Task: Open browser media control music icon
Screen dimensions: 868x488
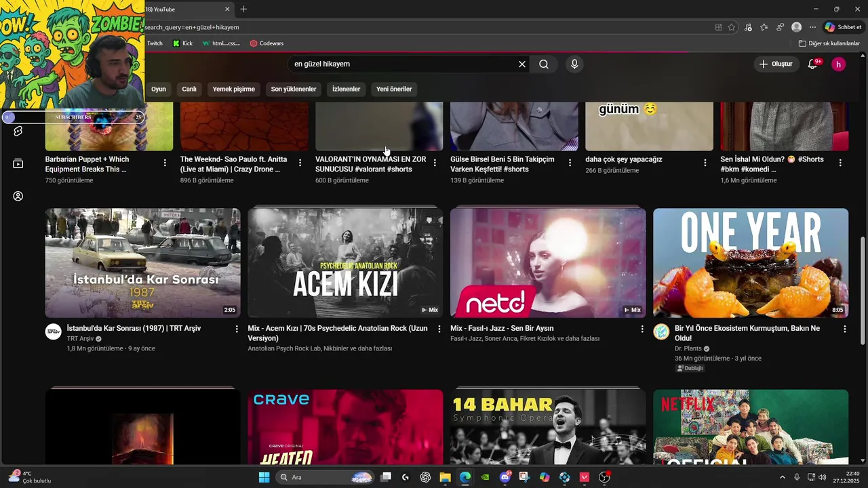Action: [x=748, y=27]
